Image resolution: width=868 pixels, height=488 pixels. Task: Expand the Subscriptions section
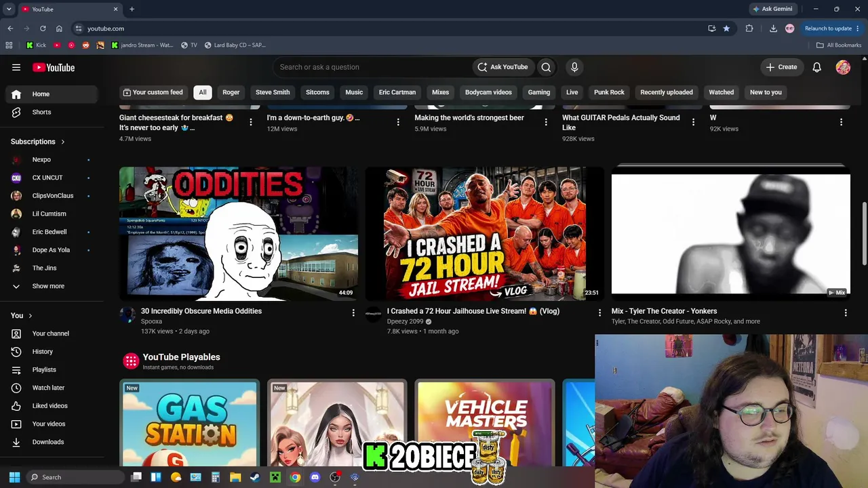[x=38, y=142]
